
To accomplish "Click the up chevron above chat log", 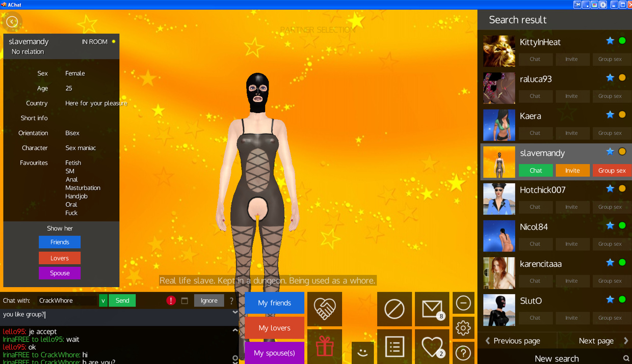I will [235, 330].
